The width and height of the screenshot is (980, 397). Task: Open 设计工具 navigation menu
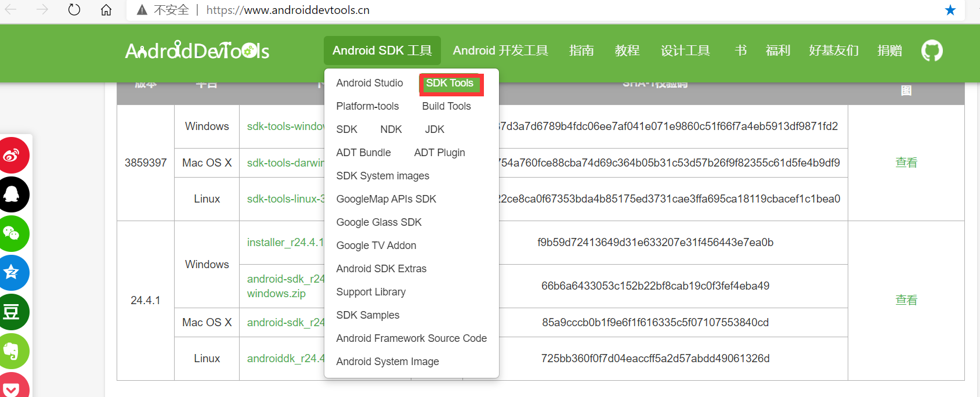[x=685, y=50]
